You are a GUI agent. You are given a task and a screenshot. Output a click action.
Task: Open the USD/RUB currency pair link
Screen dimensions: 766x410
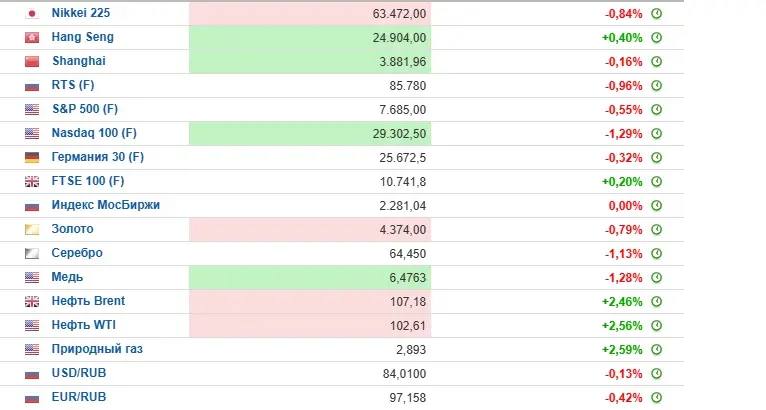pos(79,373)
